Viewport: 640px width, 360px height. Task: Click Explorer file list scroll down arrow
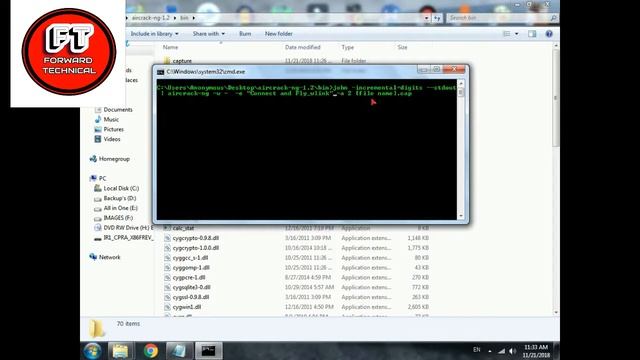tap(556, 313)
